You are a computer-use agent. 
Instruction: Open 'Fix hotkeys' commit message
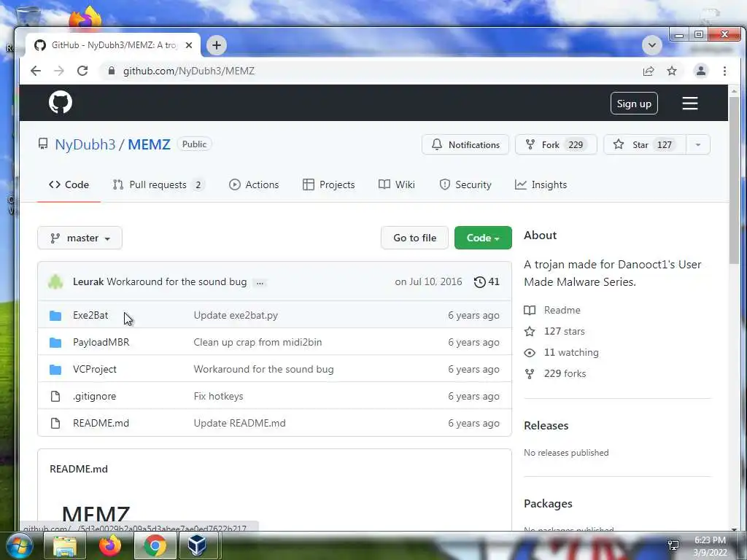pos(218,396)
